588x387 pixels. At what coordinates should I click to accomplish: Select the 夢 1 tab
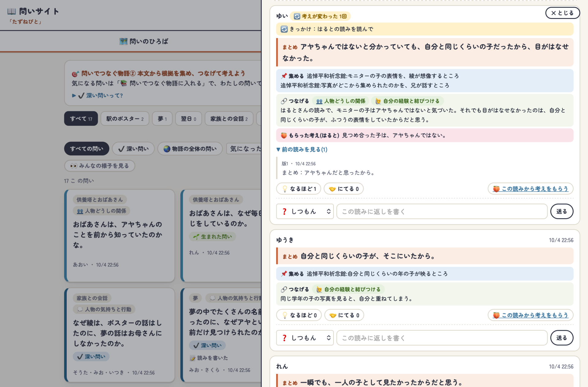162,119
